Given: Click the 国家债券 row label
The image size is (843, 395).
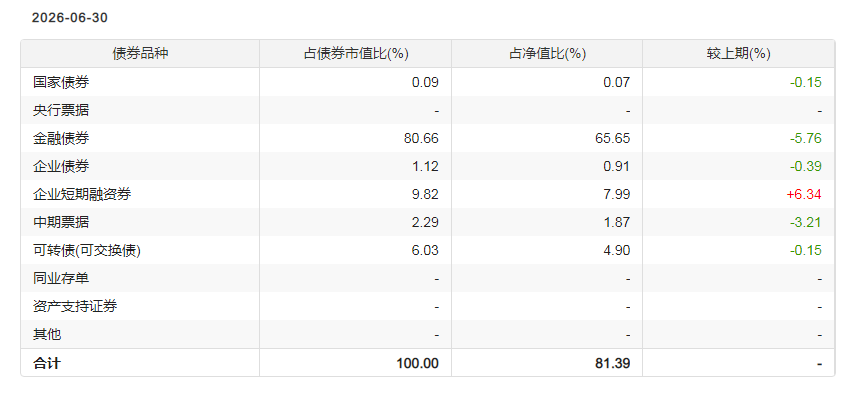Looking at the screenshot, I should point(61,82).
